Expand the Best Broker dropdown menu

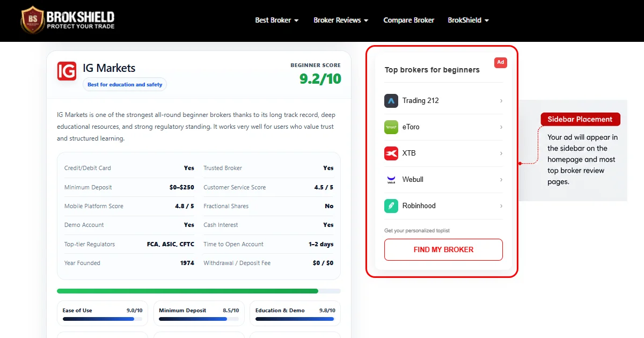point(277,20)
